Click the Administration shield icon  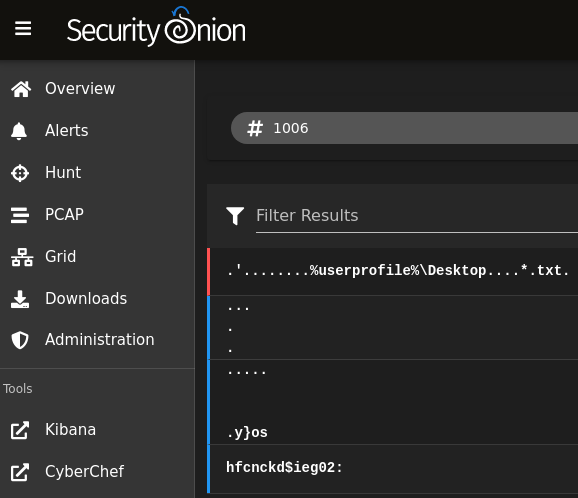click(20, 340)
